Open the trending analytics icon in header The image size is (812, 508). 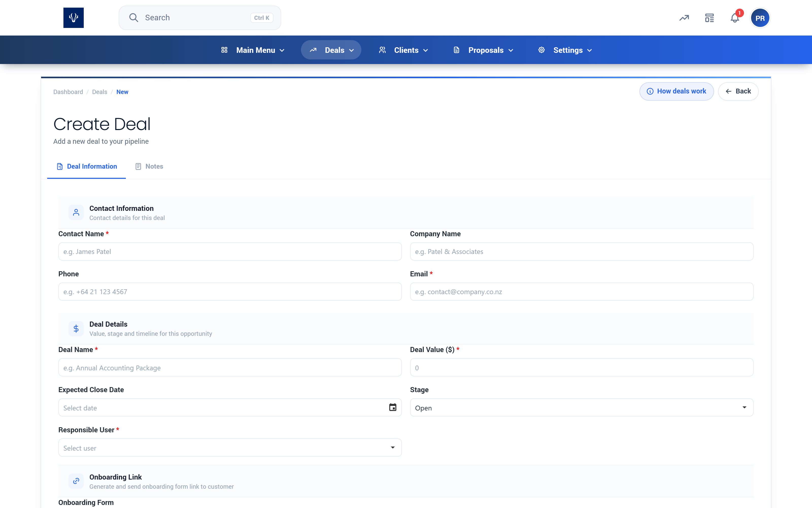pyautogui.click(x=684, y=18)
